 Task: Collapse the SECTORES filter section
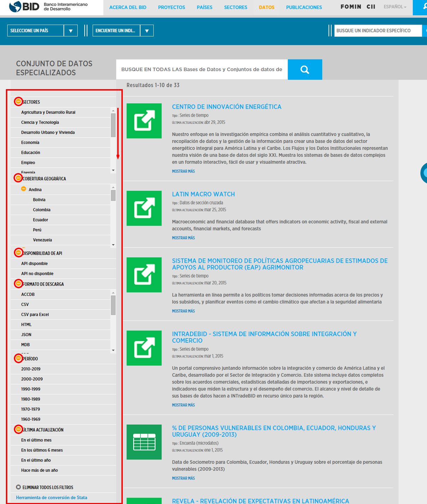click(18, 101)
